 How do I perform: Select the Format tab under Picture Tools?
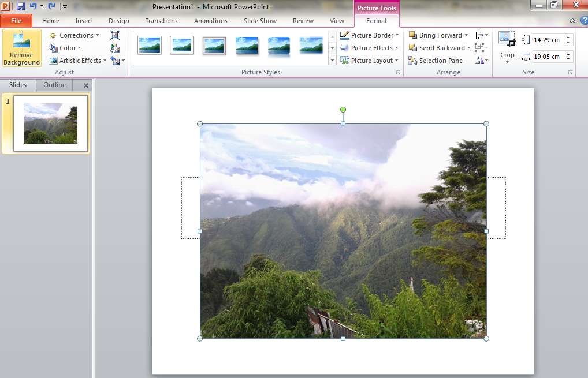click(x=377, y=21)
